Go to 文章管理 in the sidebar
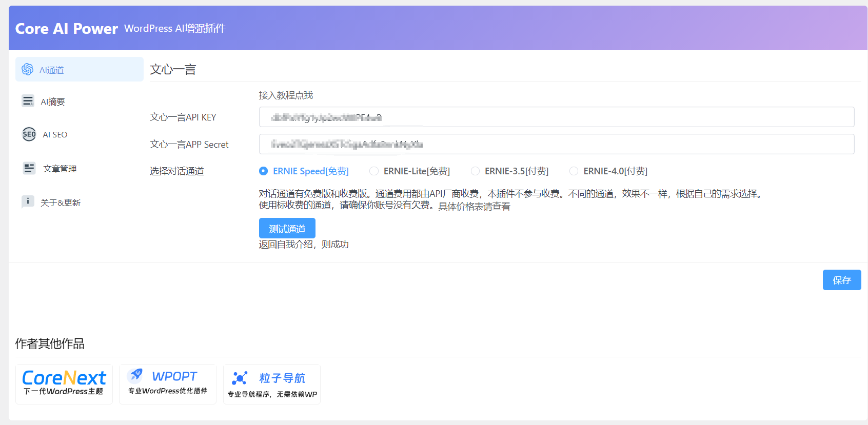This screenshot has width=868, height=425. [x=80, y=168]
